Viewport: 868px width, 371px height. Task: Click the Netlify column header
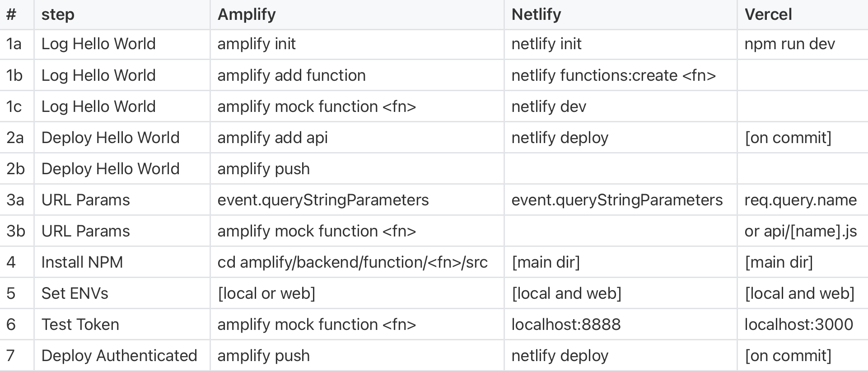pos(536,14)
